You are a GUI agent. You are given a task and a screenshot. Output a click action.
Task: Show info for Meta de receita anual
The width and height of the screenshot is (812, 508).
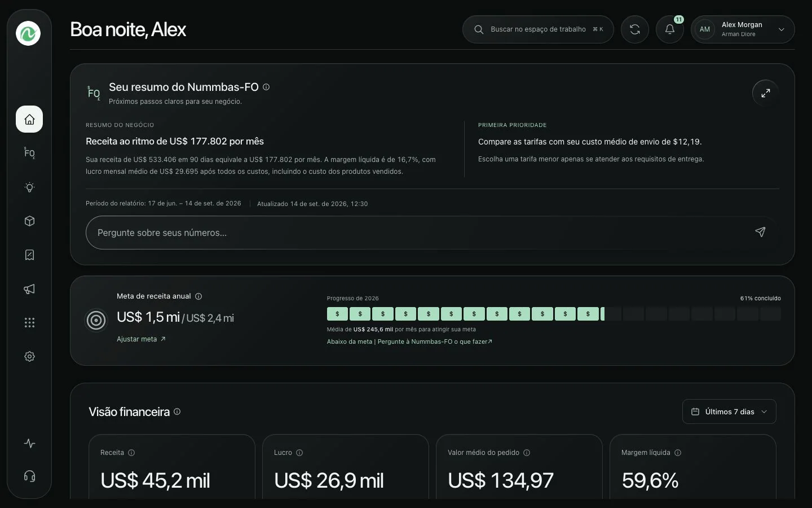point(198,296)
